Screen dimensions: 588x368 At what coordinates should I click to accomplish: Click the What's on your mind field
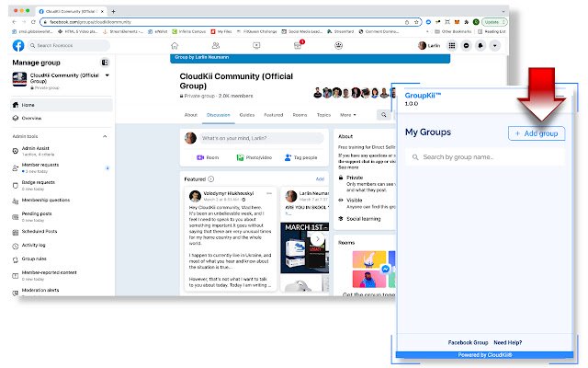coord(261,138)
